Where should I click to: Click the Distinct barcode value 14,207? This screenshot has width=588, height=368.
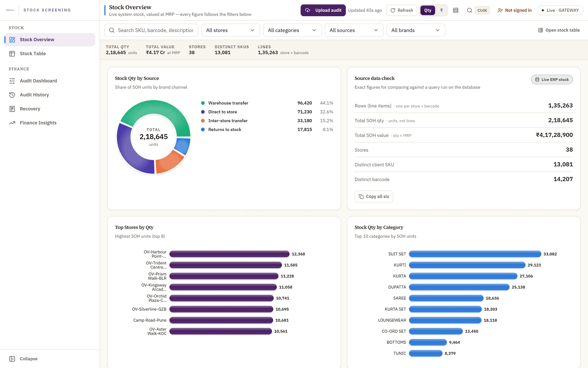tap(563, 179)
